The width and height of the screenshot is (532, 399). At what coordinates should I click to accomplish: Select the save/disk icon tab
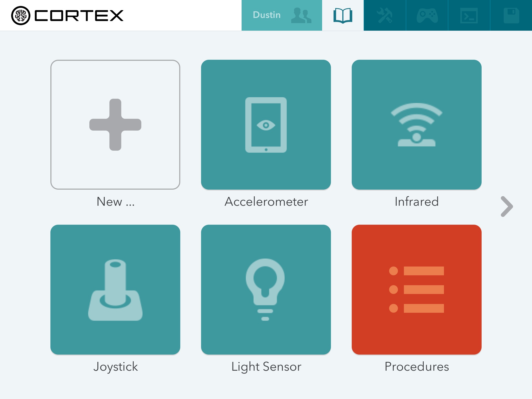tap(511, 15)
